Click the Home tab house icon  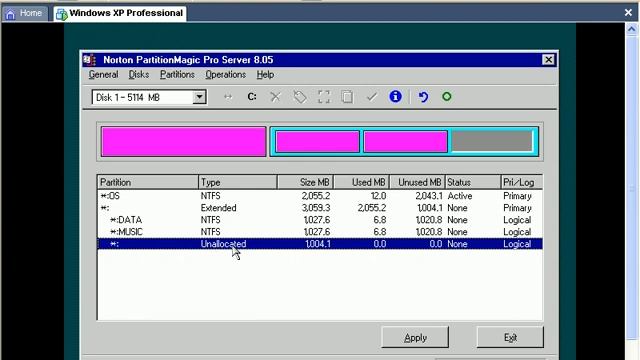click(x=10, y=14)
